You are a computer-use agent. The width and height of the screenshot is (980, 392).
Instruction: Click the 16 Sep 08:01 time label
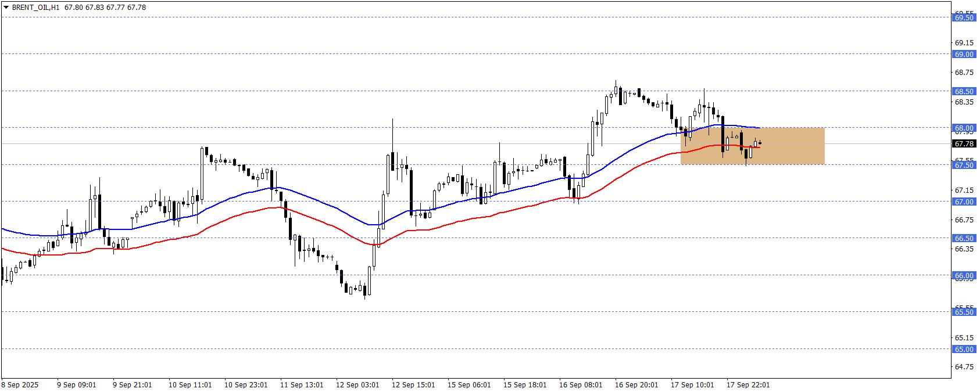coord(581,384)
